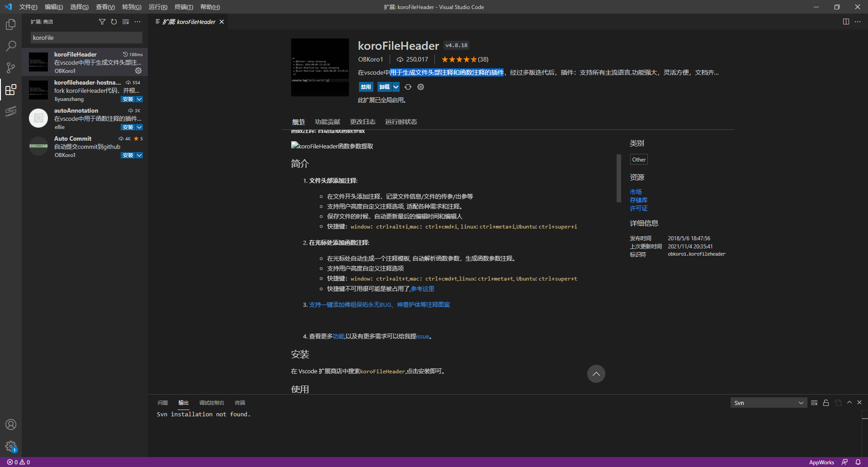Expand install dropdown for korofileheader-hostname
Viewport: 868px width, 467px height.
tap(139, 99)
